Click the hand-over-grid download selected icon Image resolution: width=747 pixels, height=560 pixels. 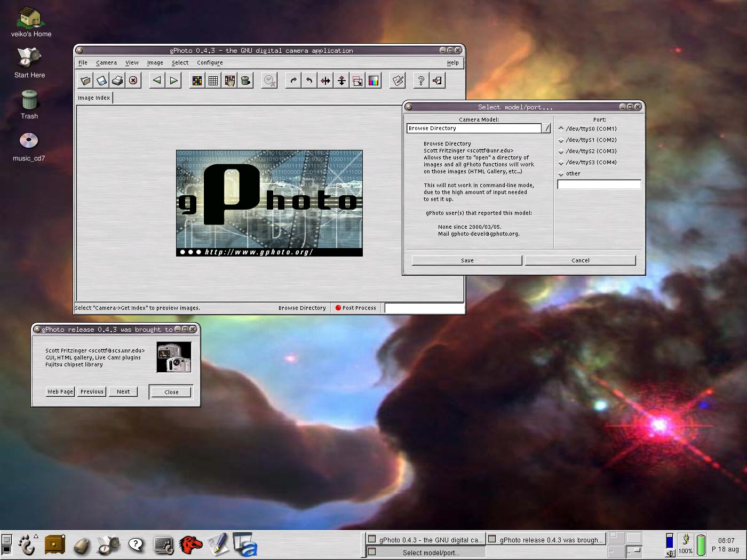click(229, 81)
